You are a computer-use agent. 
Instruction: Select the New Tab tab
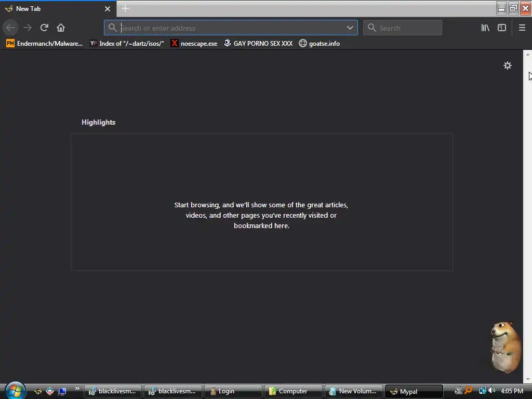point(58,9)
